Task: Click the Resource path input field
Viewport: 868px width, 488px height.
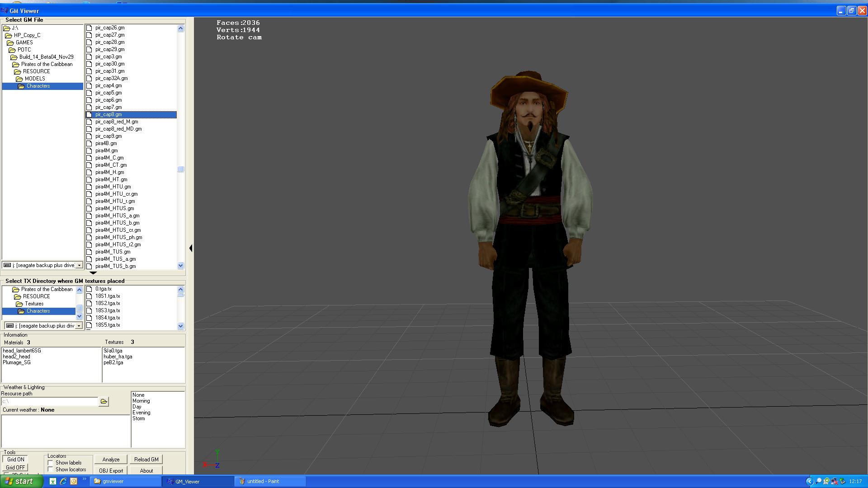Action: 49,401
